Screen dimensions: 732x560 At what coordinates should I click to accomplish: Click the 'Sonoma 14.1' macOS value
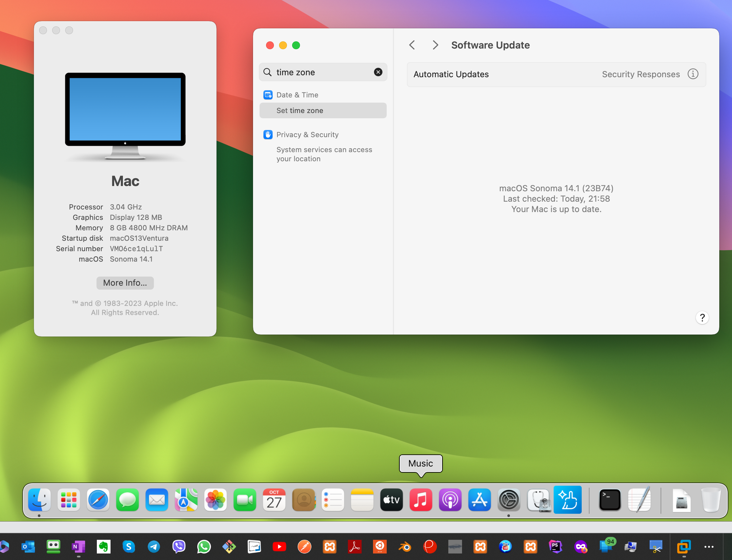pyautogui.click(x=131, y=259)
